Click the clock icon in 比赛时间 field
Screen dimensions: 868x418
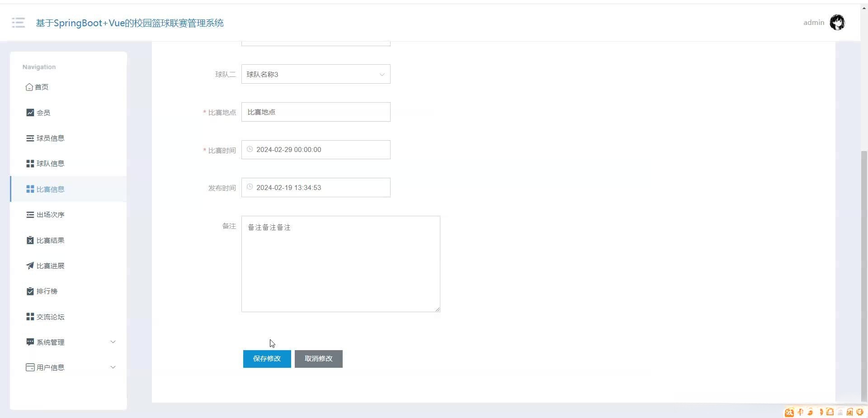(250, 149)
